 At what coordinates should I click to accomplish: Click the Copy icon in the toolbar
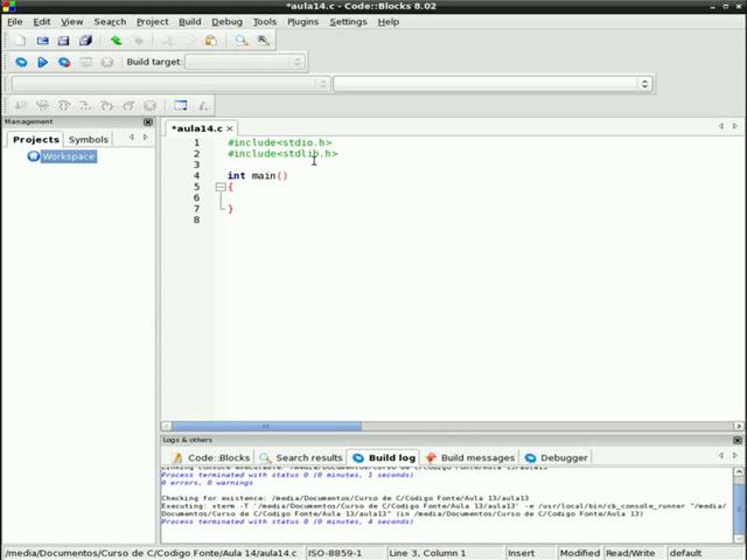click(189, 41)
